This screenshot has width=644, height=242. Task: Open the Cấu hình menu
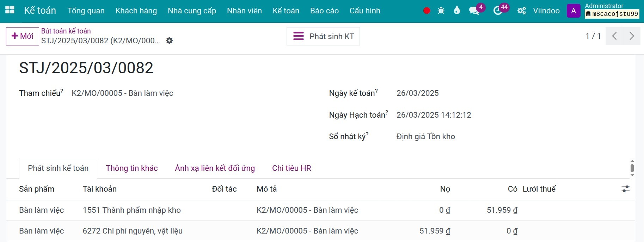pyautogui.click(x=365, y=11)
